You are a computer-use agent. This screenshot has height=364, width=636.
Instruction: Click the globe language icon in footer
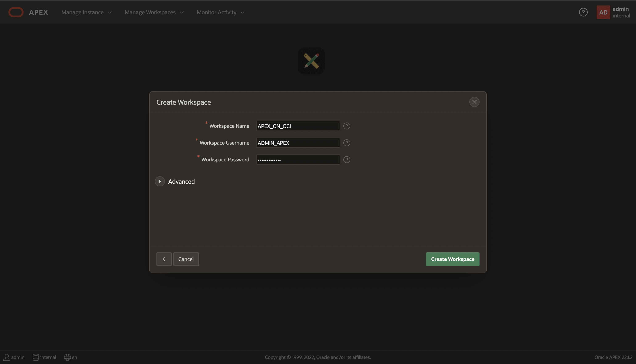67,357
